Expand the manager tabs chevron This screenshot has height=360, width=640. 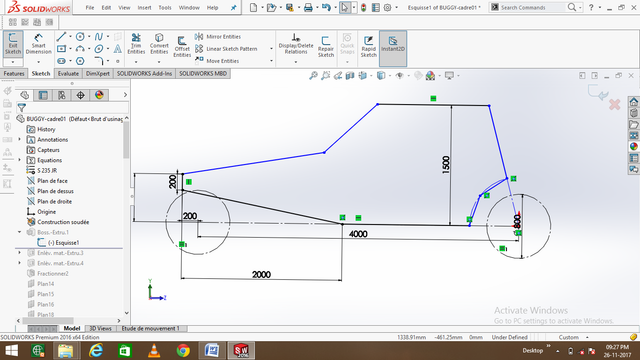pyautogui.click(x=125, y=95)
